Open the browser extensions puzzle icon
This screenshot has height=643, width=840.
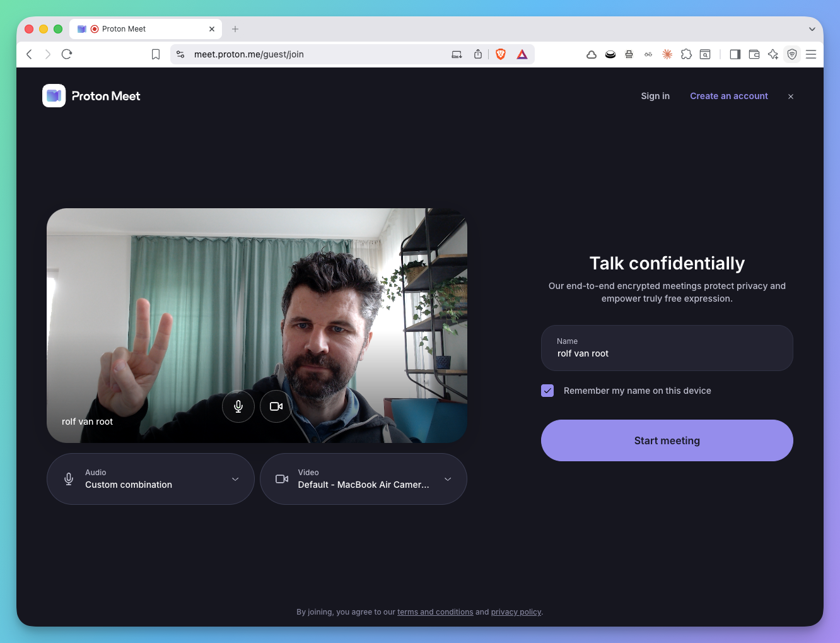coord(686,54)
